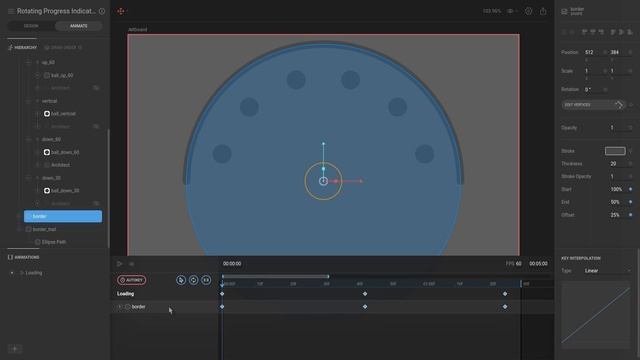Click the Position X value 512

point(589,52)
